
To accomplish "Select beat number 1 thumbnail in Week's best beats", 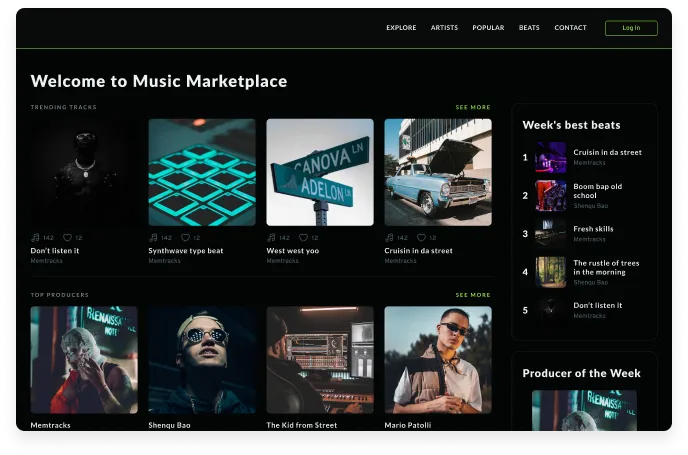I will [551, 157].
